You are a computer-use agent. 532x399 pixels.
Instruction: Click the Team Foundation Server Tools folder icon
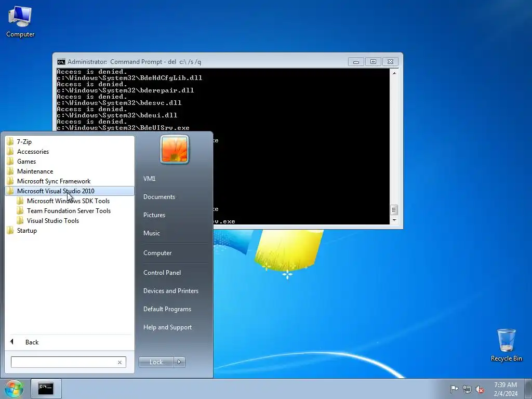coord(20,211)
